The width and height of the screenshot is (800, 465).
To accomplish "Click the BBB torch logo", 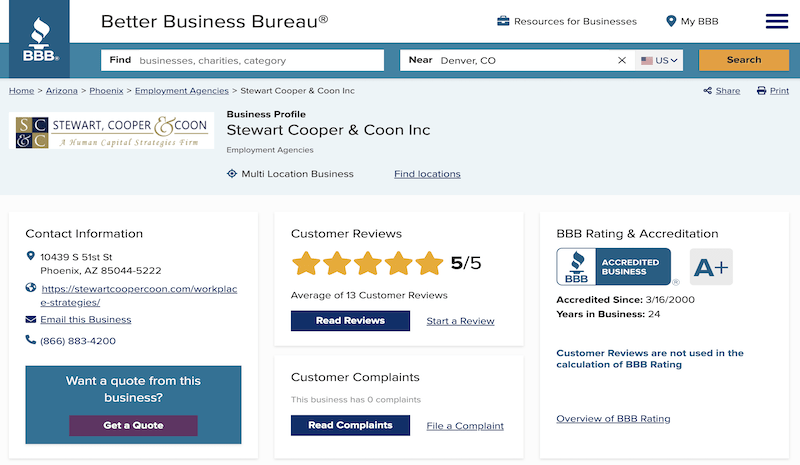I will (x=39, y=39).
